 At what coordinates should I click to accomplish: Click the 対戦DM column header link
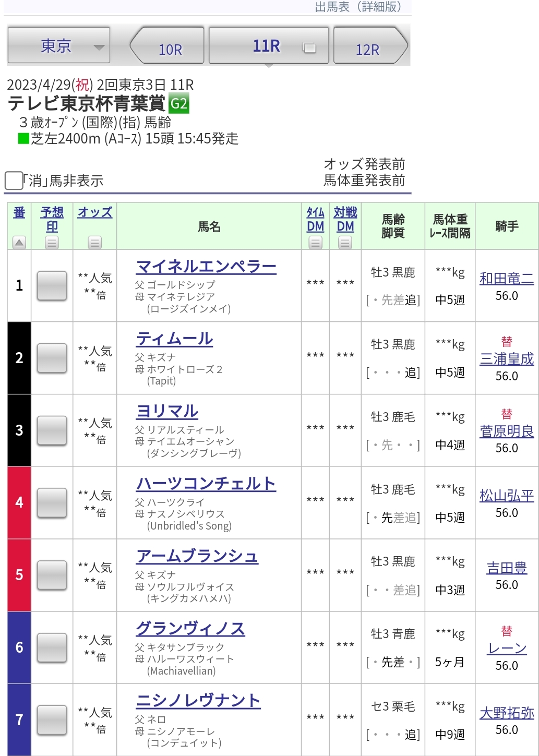(345, 219)
